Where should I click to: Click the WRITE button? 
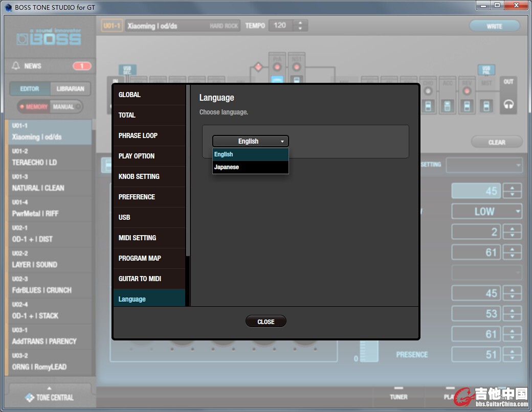coord(494,26)
